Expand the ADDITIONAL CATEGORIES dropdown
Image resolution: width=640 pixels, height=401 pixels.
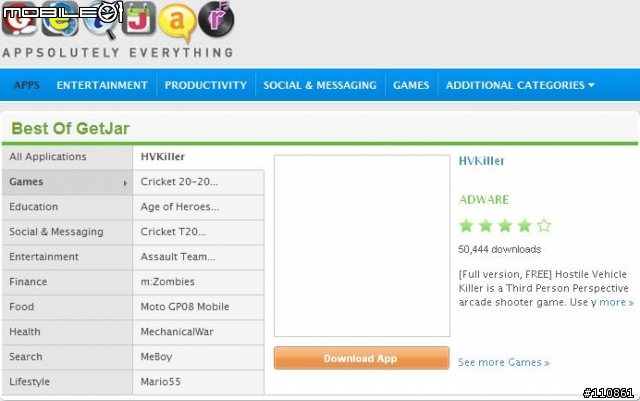pyautogui.click(x=520, y=85)
